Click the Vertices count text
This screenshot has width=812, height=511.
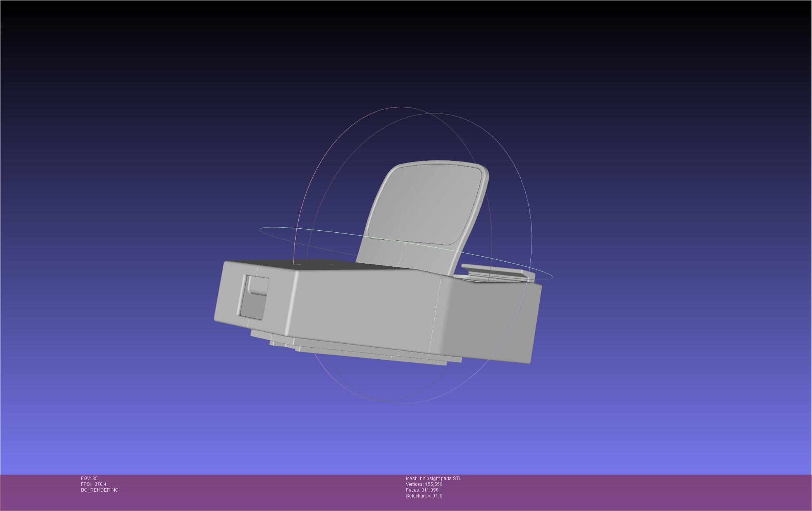pos(424,484)
